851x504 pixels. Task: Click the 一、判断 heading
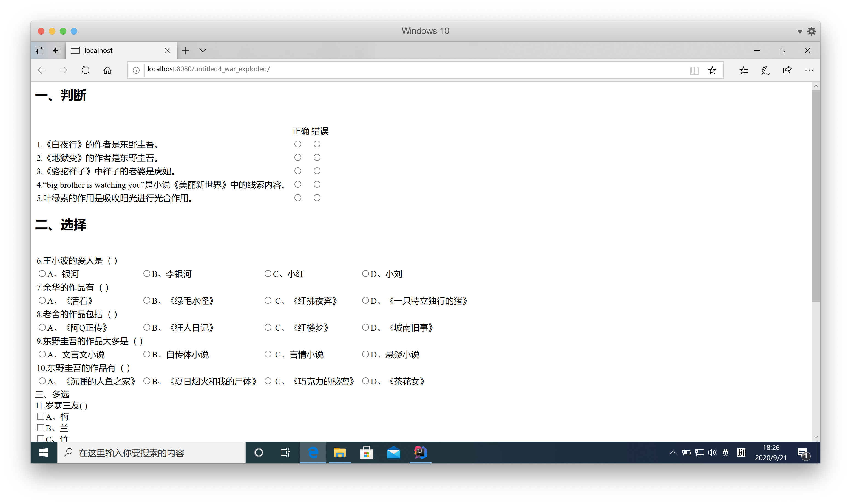pos(61,95)
